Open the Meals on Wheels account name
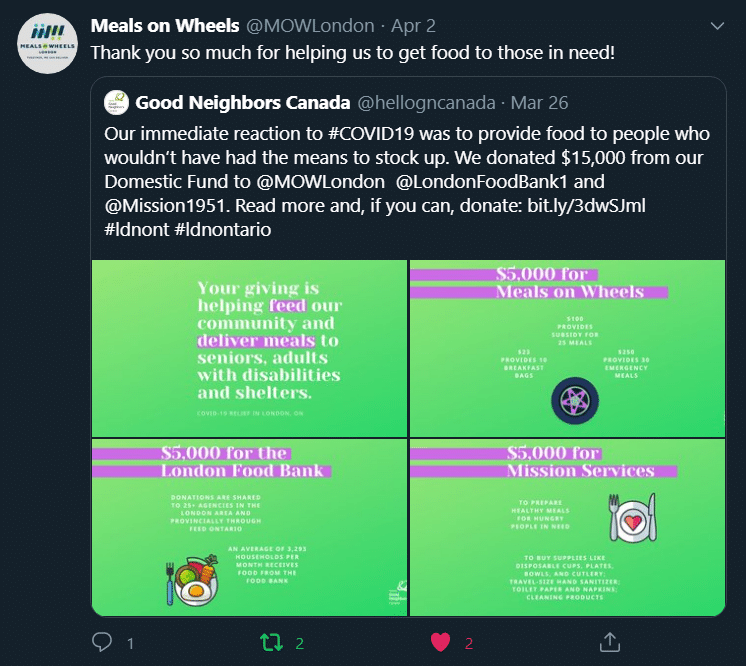The height and width of the screenshot is (666, 746). 165,26
